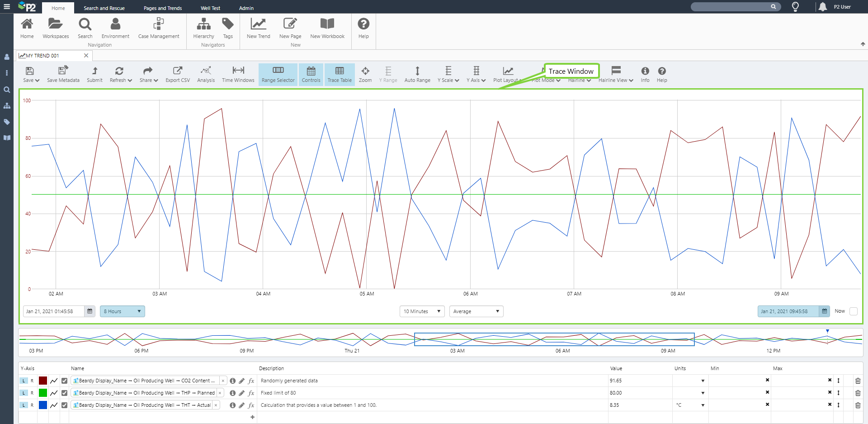Open the Average aggregation dropdown
The height and width of the screenshot is (424, 868).
click(476, 311)
